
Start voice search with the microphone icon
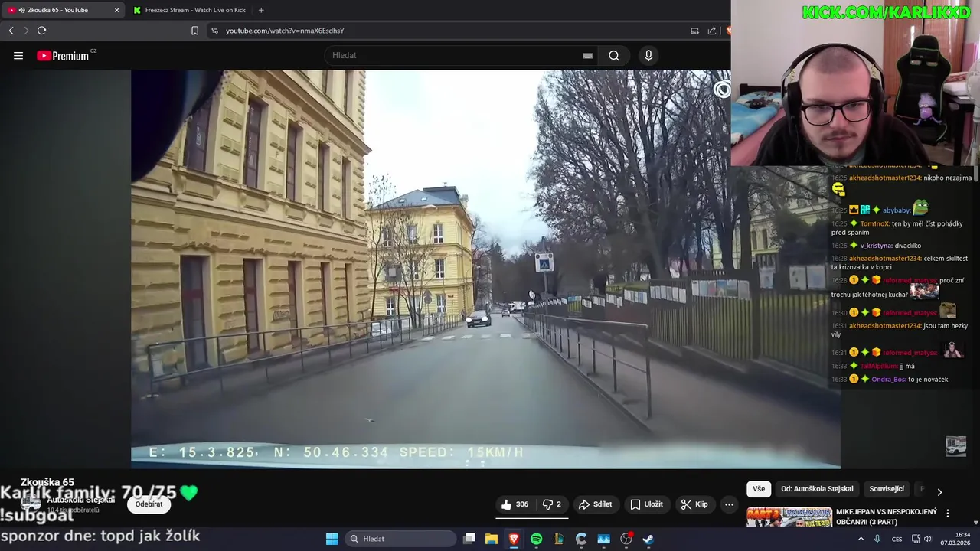point(648,56)
